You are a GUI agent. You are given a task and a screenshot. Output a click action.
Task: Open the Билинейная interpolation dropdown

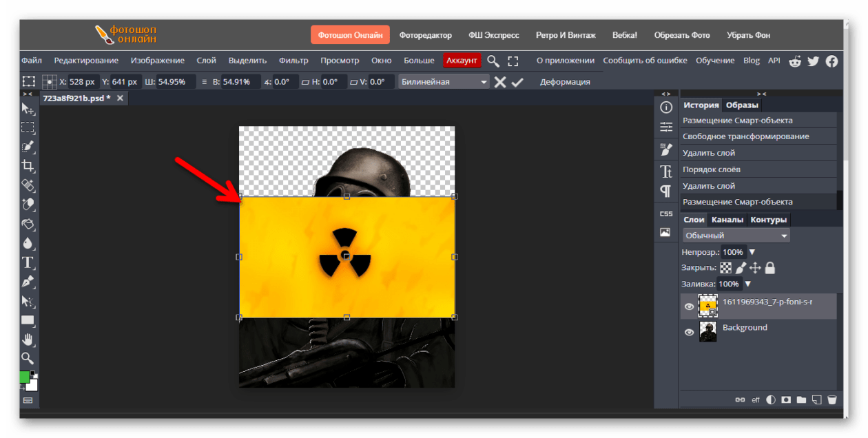[x=444, y=82]
